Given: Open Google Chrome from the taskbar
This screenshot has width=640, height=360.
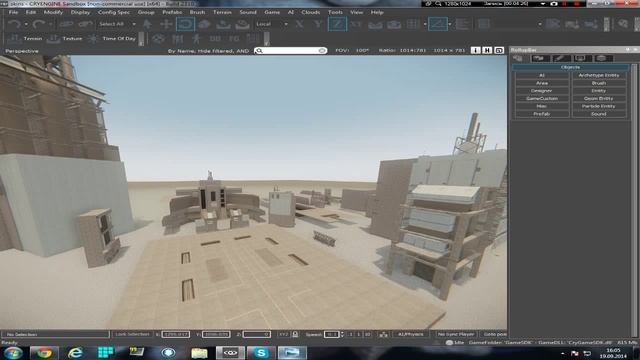Looking at the screenshot, I should tap(44, 353).
